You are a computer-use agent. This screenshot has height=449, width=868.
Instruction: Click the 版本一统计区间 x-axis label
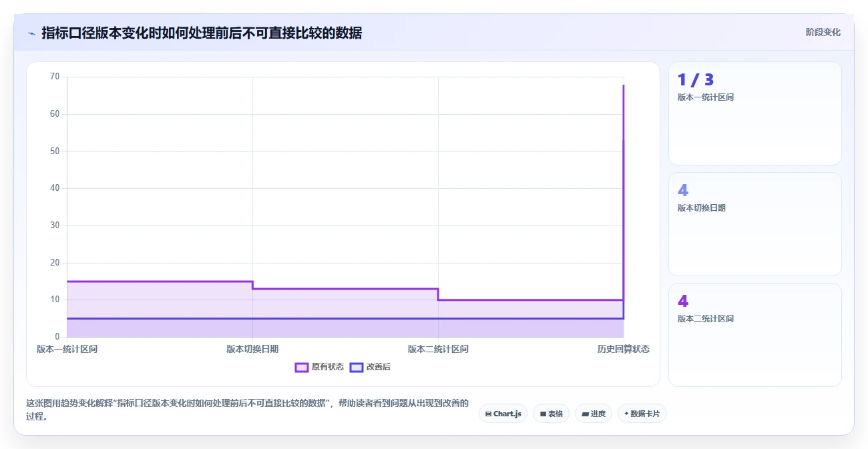pos(67,349)
